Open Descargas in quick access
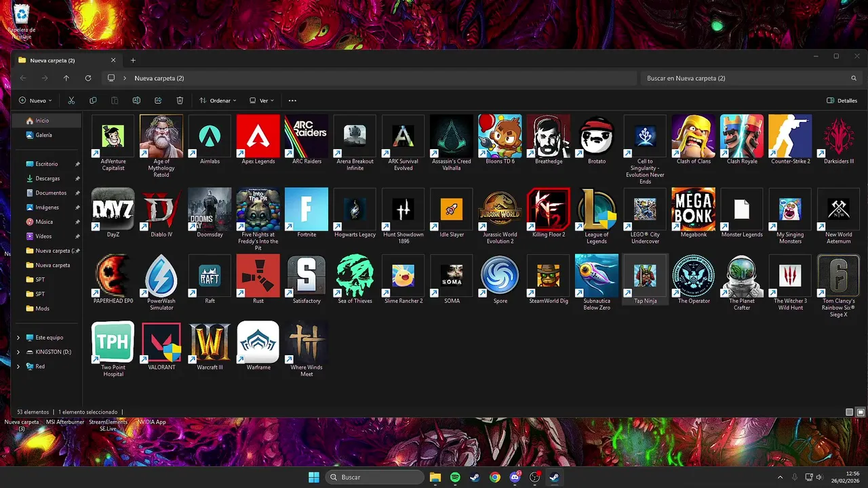Viewport: 868px width, 488px height. tap(47, 178)
